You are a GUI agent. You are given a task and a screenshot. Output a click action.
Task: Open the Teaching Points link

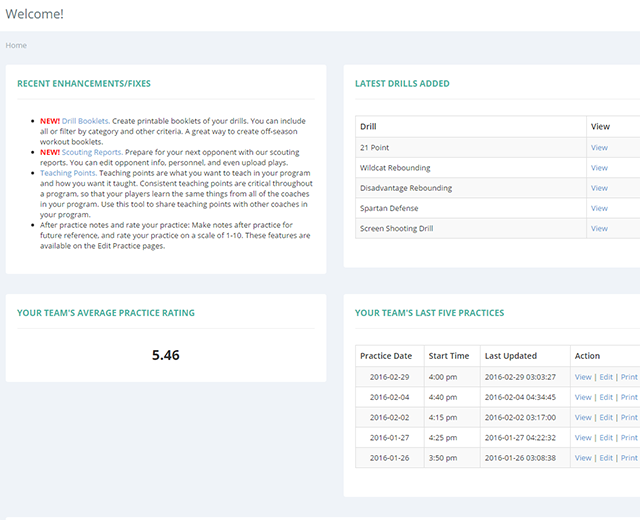(68, 173)
